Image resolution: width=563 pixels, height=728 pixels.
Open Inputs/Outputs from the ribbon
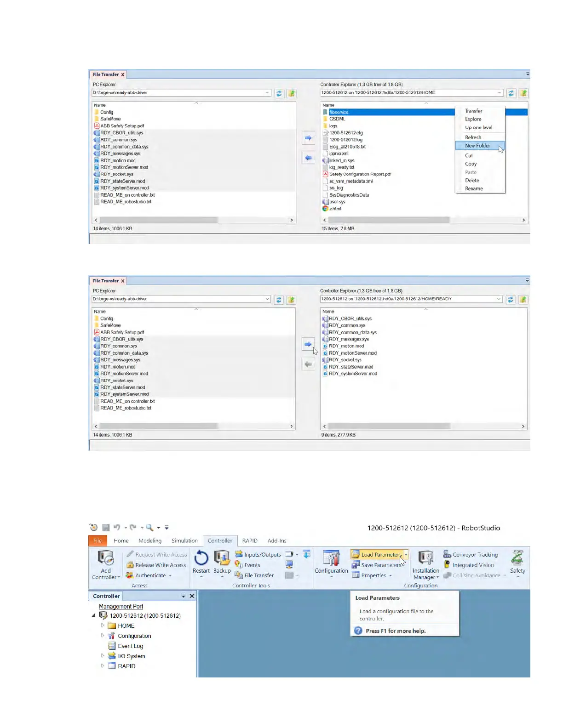point(258,555)
